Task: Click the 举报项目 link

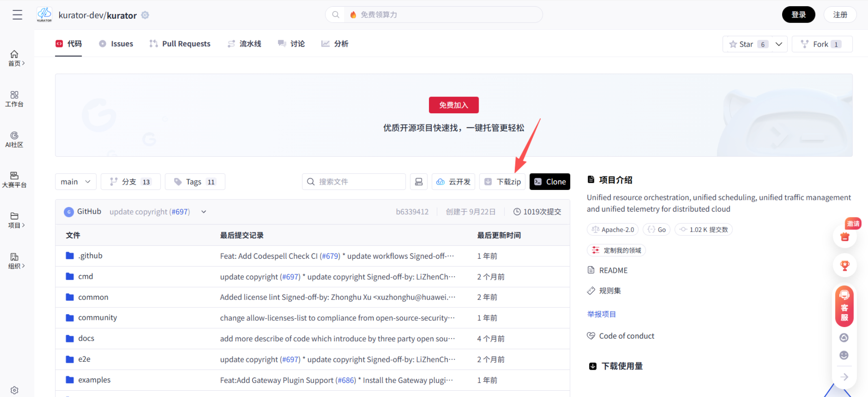Action: (601, 314)
